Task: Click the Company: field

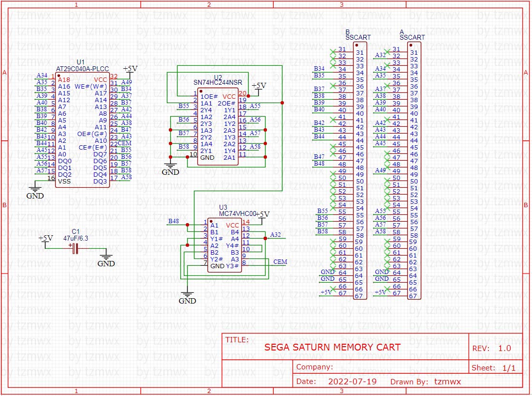Action: [314, 367]
